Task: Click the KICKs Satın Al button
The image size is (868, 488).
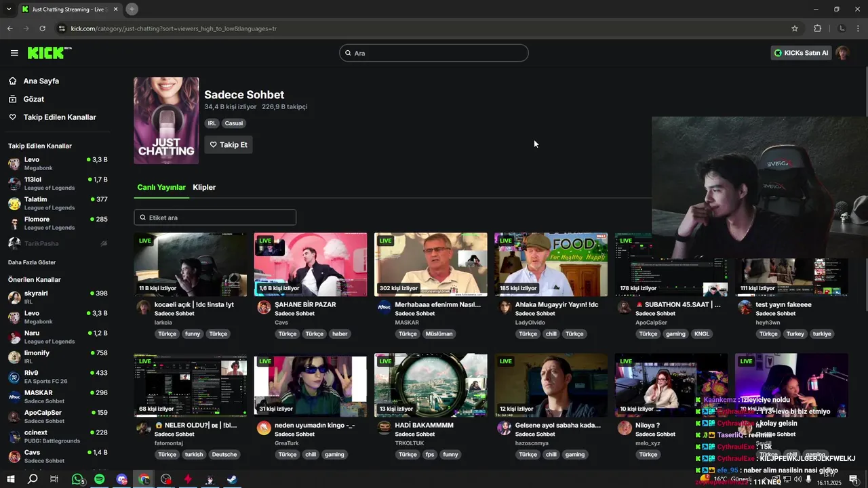Action: pos(801,53)
